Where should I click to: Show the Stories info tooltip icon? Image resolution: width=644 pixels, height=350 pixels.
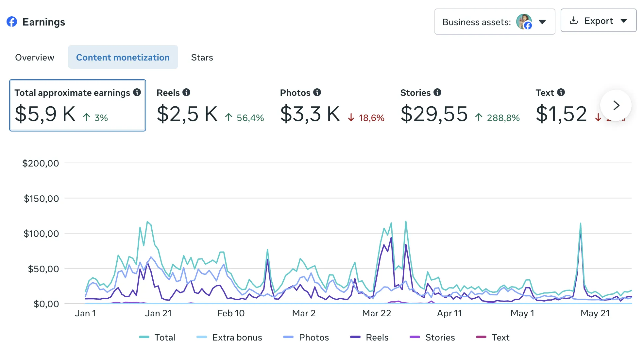point(437,93)
